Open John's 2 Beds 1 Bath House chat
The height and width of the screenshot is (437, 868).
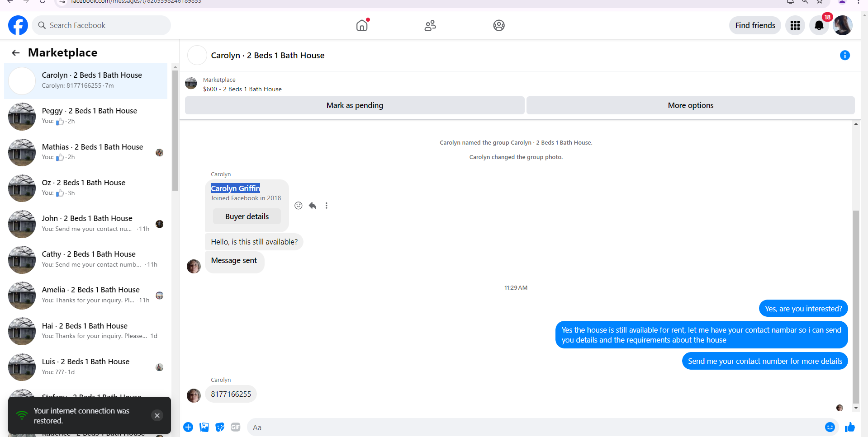coord(86,224)
